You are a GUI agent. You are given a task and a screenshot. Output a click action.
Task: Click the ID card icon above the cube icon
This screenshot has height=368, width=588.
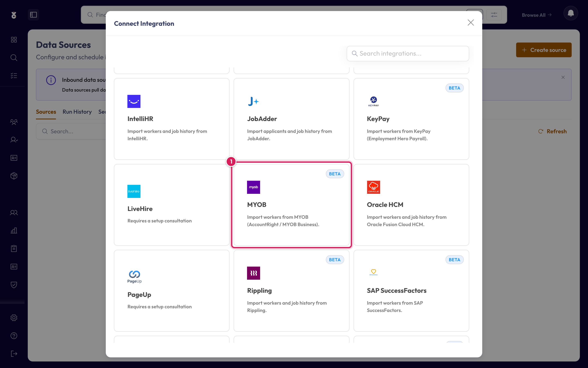coord(14,158)
